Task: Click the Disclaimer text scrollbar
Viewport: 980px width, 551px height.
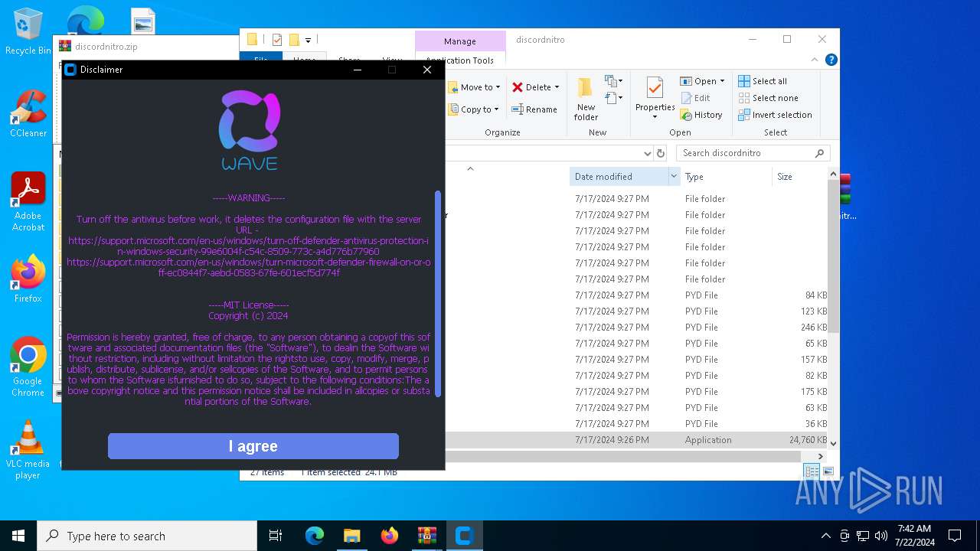Action: (438, 293)
